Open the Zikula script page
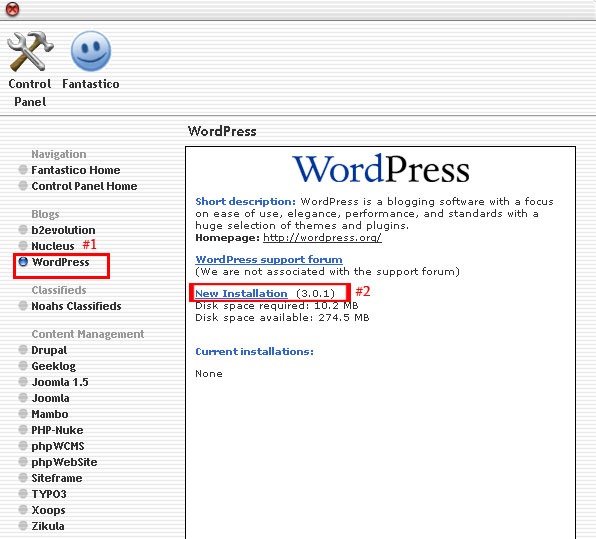The width and height of the screenshot is (596, 539). (x=48, y=526)
